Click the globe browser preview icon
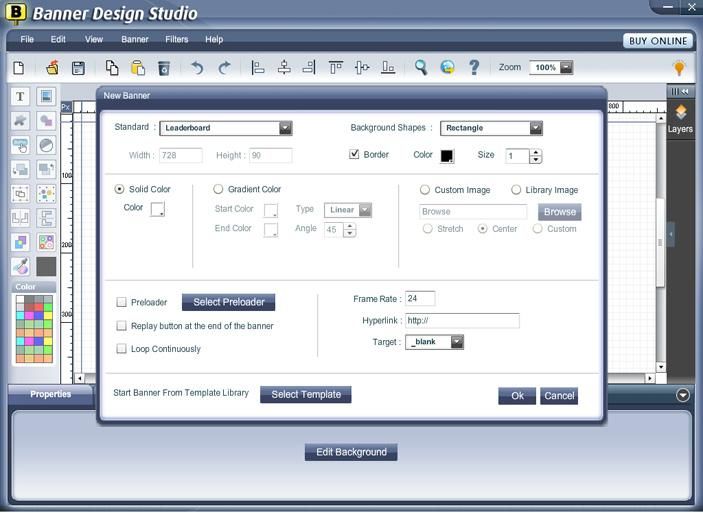This screenshot has width=703, height=513. pyautogui.click(x=447, y=68)
